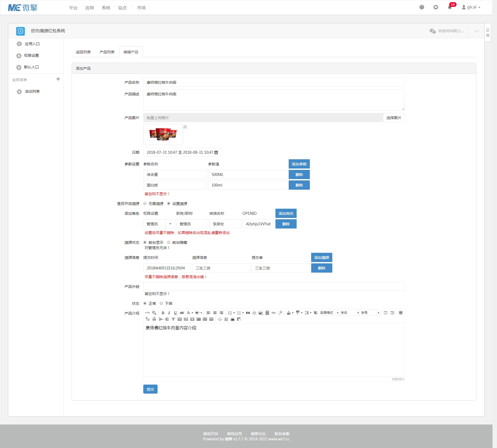Screen dimensions: 497x448
Task: Insert table in editor
Action: [385, 313]
